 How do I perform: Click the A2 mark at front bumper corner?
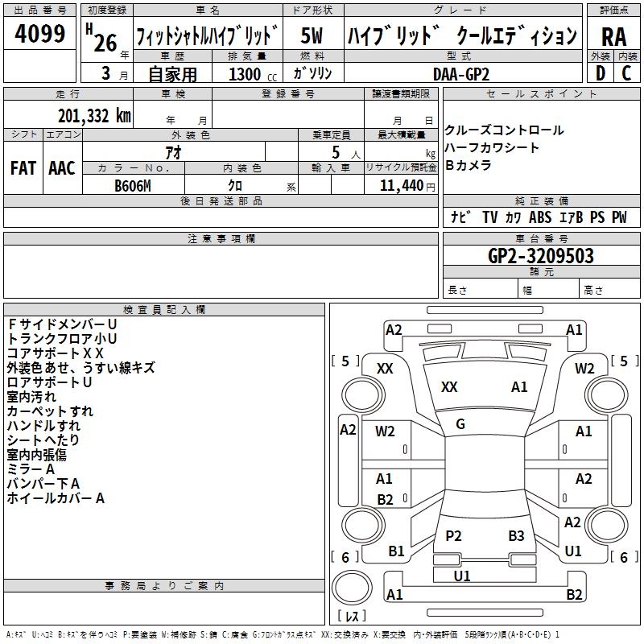tap(394, 330)
